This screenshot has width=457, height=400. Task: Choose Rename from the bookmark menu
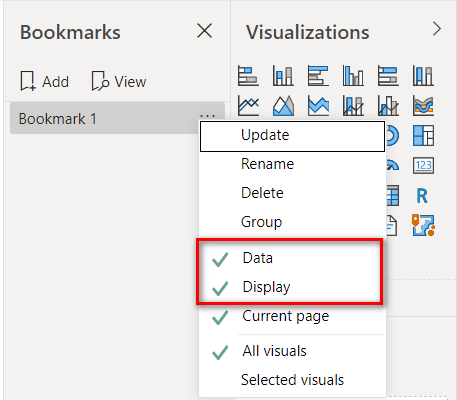(x=292, y=164)
